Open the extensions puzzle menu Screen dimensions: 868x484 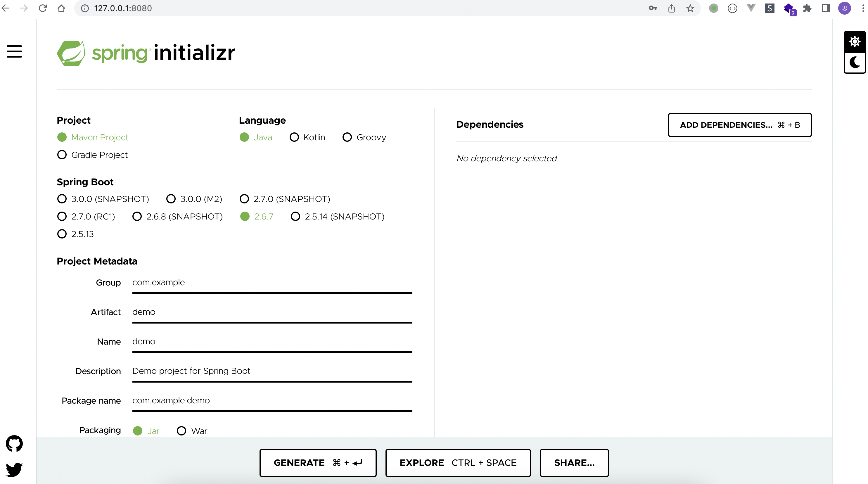807,8
